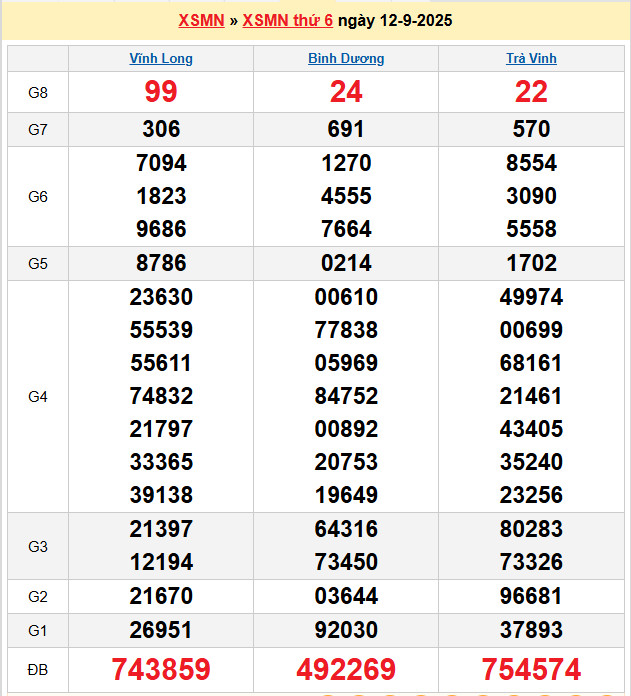Open the Trà Vinh province link

[531, 59]
